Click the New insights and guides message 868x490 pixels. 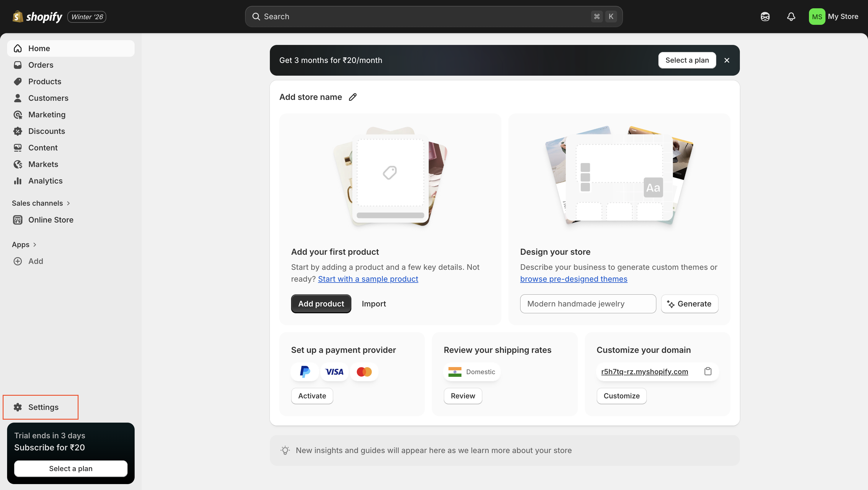click(x=434, y=450)
